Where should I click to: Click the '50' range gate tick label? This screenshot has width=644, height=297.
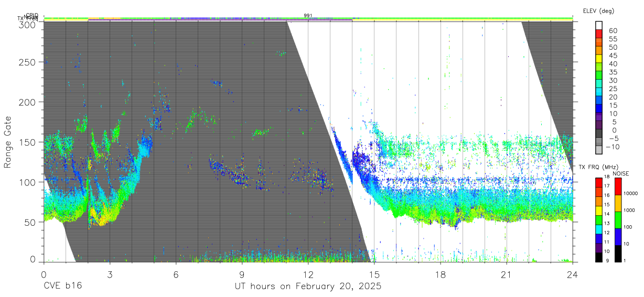point(30,222)
